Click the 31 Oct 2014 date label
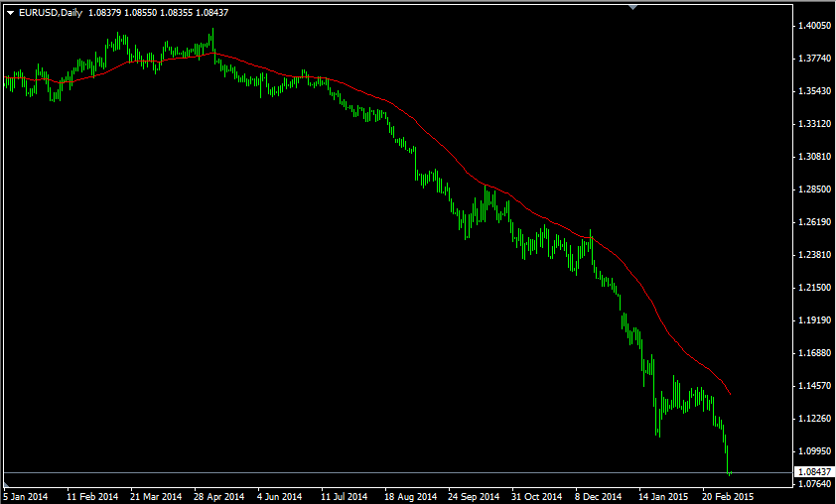This screenshot has width=836, height=504. (536, 496)
